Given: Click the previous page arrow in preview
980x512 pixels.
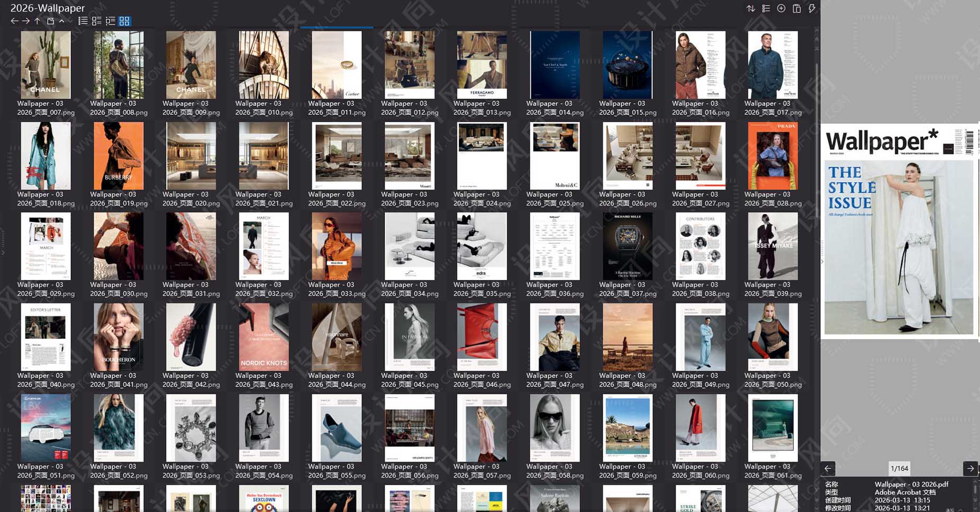Looking at the screenshot, I should (828, 469).
